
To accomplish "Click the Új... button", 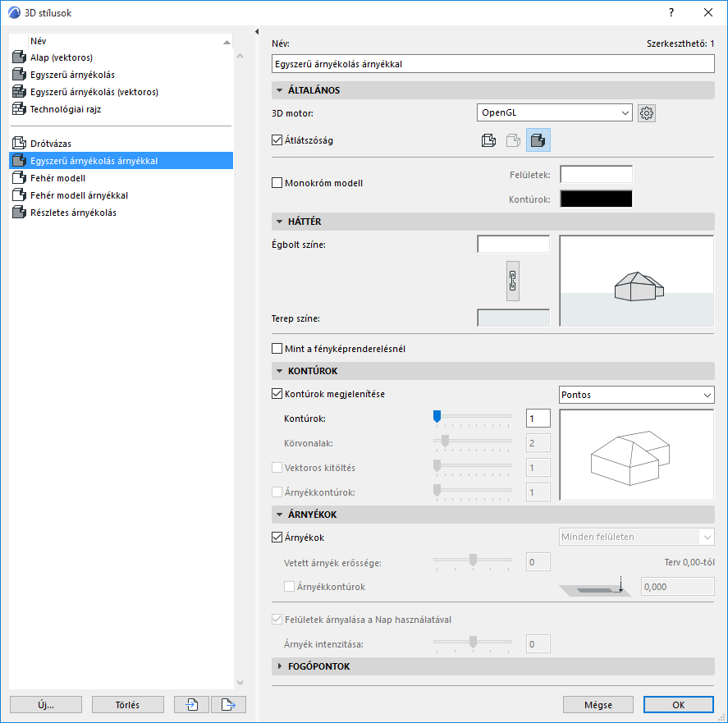I will 46,704.
